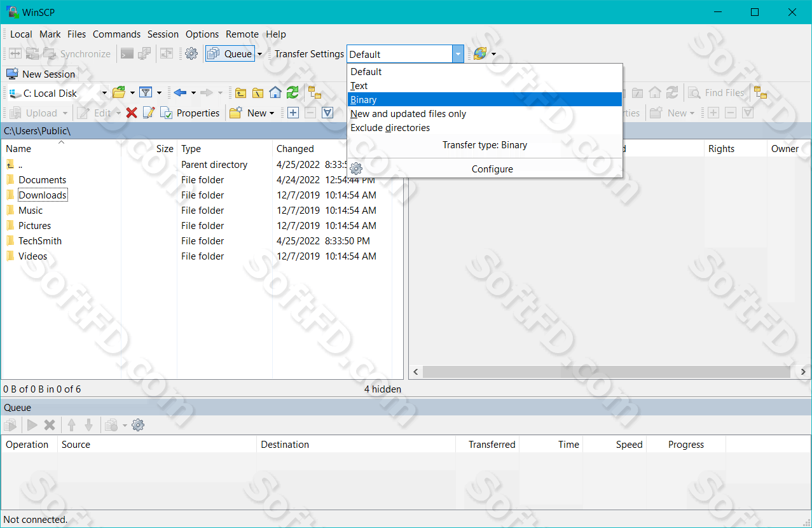This screenshot has height=528, width=812.
Task: Toggle local directory tree icon
Action: tap(315, 93)
